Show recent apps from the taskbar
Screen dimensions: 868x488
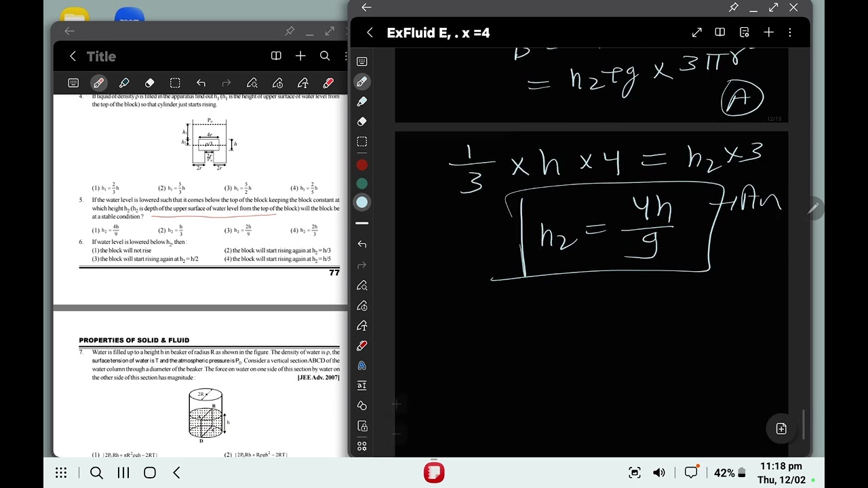click(123, 473)
